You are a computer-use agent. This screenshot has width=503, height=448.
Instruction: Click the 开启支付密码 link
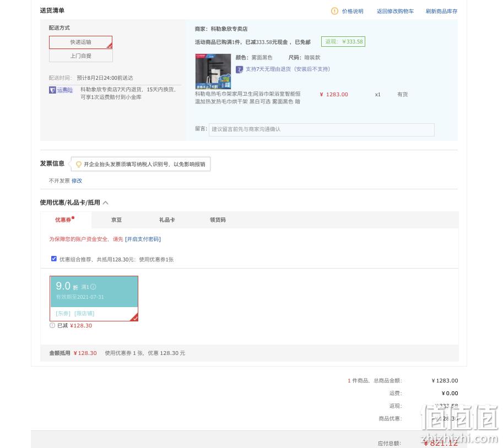point(143,239)
